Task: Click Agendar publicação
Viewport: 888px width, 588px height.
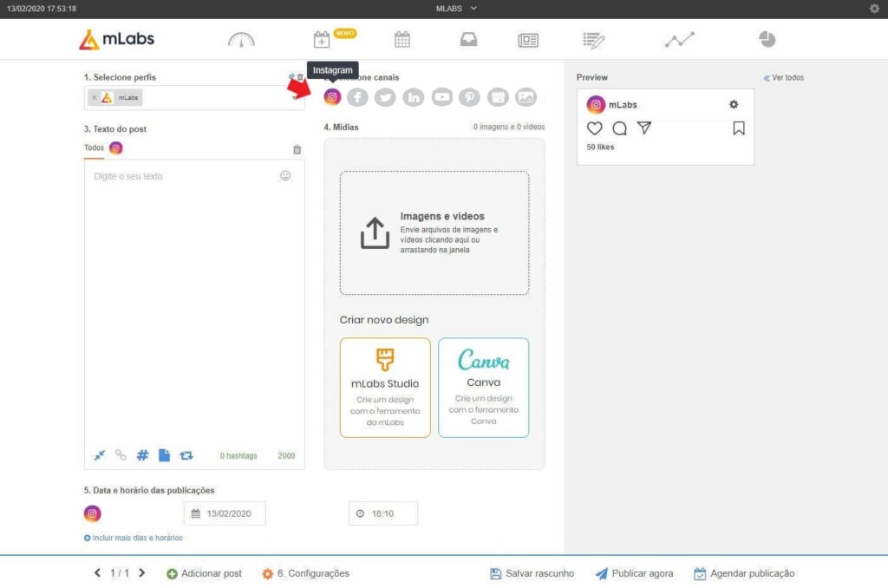Action: 744,573
